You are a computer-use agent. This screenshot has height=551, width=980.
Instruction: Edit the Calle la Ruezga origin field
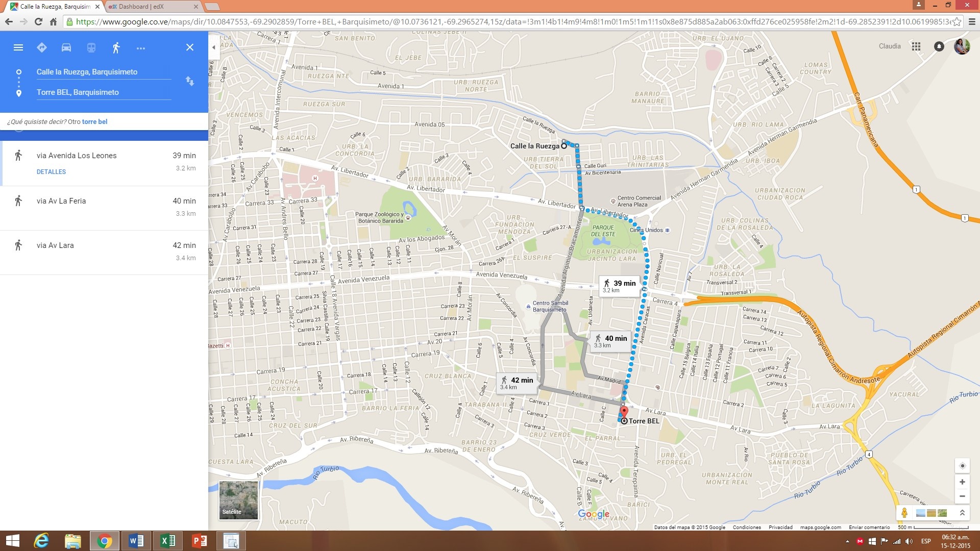(x=104, y=72)
